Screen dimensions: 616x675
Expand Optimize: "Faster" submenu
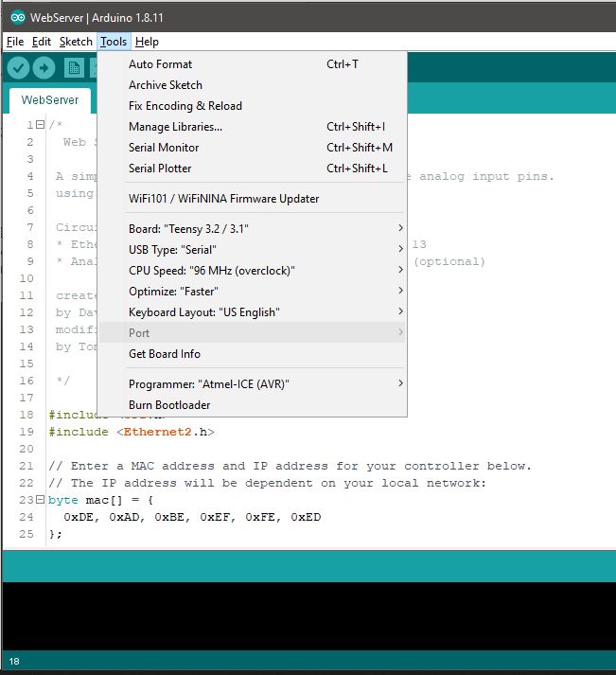click(253, 292)
